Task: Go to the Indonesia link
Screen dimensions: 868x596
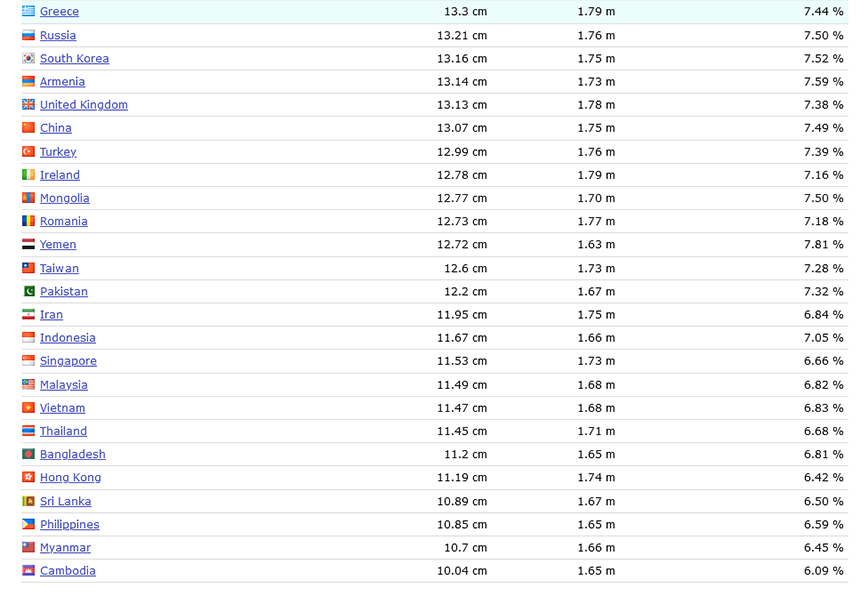Action: point(68,338)
